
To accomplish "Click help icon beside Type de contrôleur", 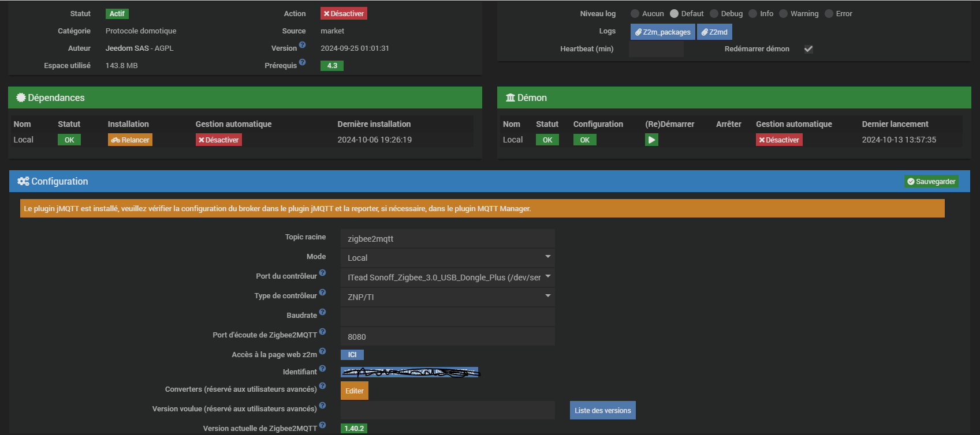I will tap(322, 292).
